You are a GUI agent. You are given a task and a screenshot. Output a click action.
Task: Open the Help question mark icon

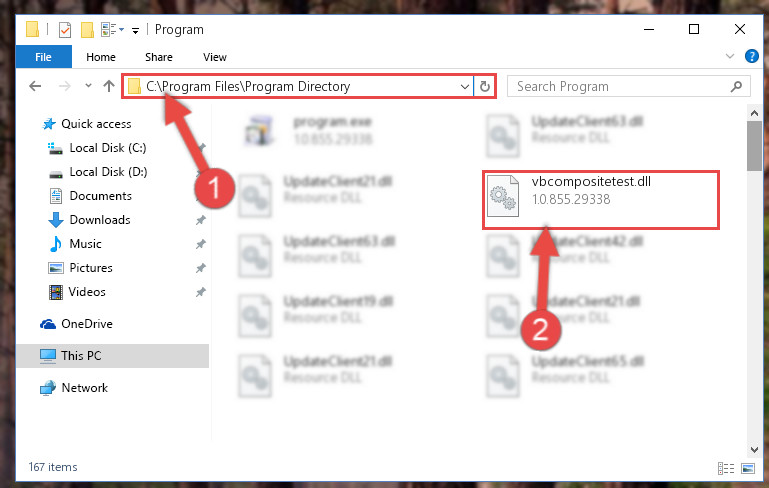point(751,56)
